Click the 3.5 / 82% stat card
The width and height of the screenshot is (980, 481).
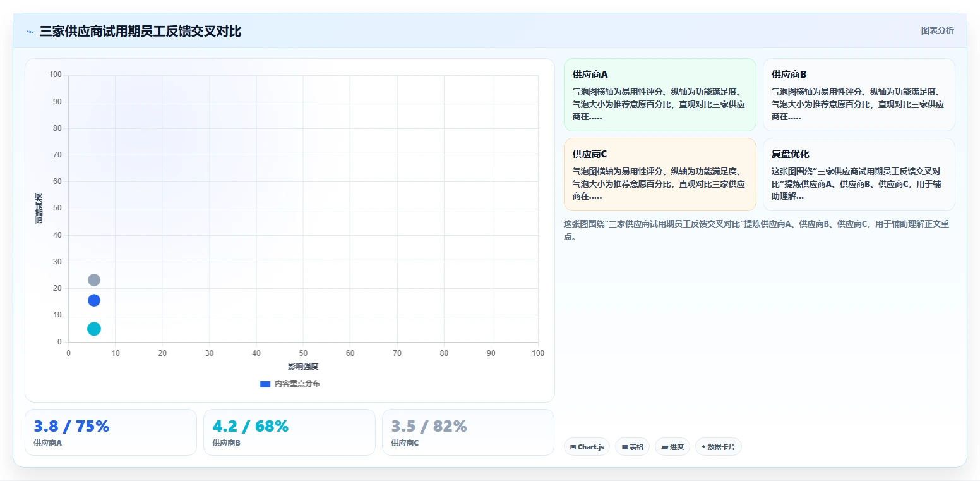point(468,432)
